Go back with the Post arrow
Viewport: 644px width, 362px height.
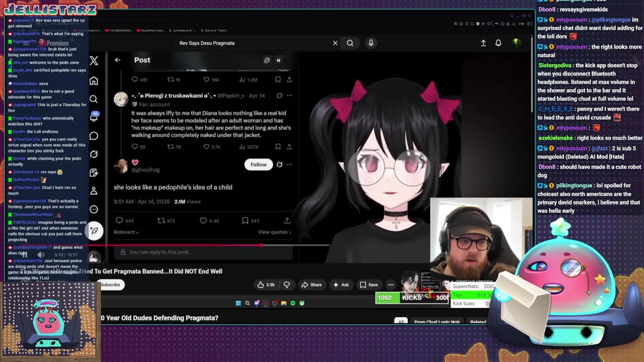117,60
